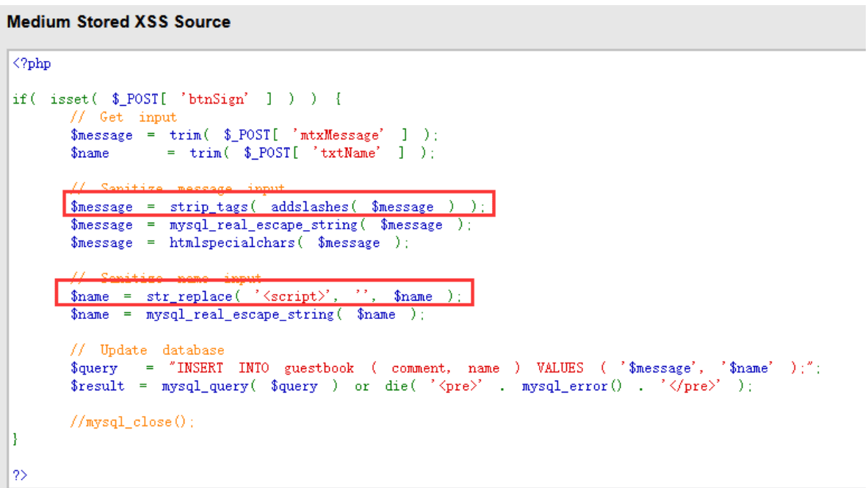The height and width of the screenshot is (488, 868).
Task: Click the '// Get input' comment
Action: click(123, 118)
